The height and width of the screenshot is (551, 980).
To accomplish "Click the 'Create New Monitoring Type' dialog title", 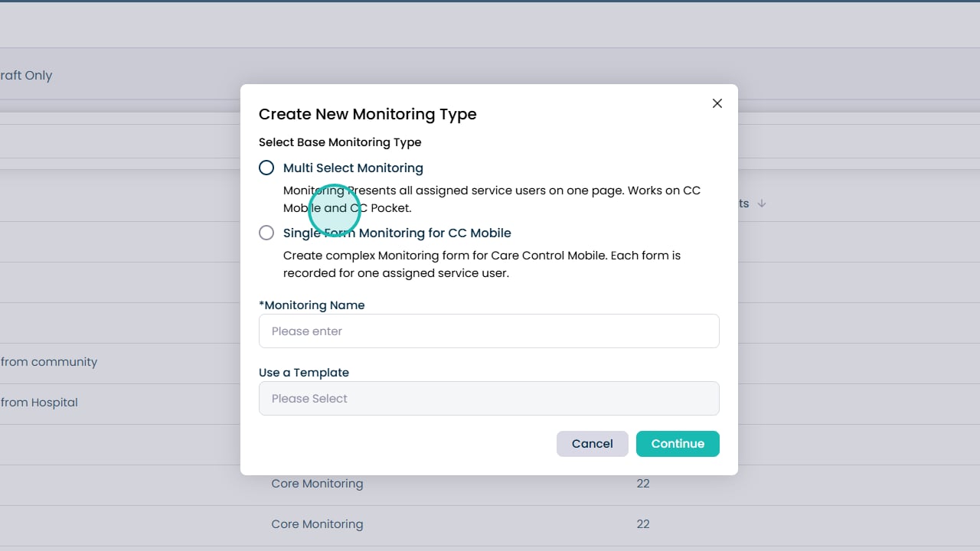I will click(x=367, y=114).
